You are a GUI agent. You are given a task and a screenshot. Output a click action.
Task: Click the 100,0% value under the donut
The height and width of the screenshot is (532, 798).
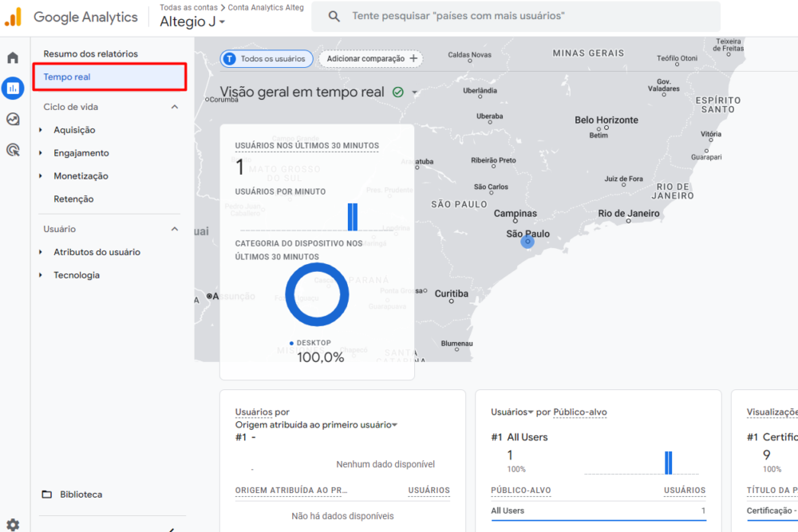click(320, 357)
